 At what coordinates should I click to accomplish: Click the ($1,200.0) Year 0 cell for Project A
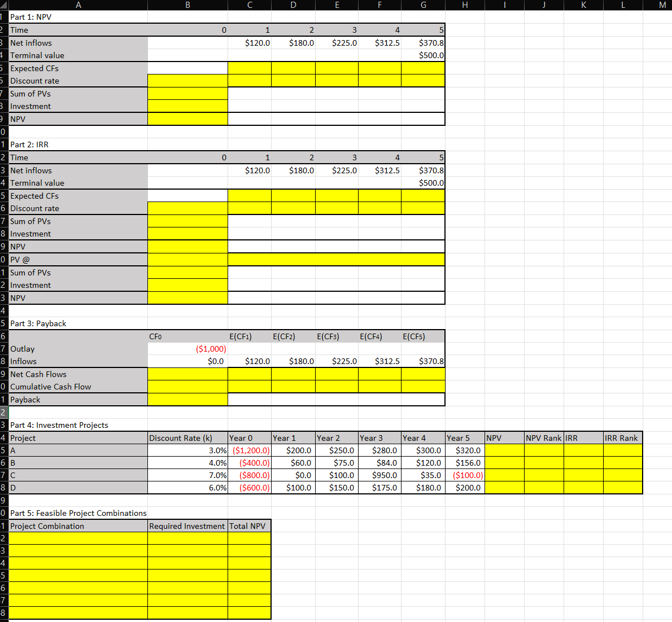click(x=249, y=450)
